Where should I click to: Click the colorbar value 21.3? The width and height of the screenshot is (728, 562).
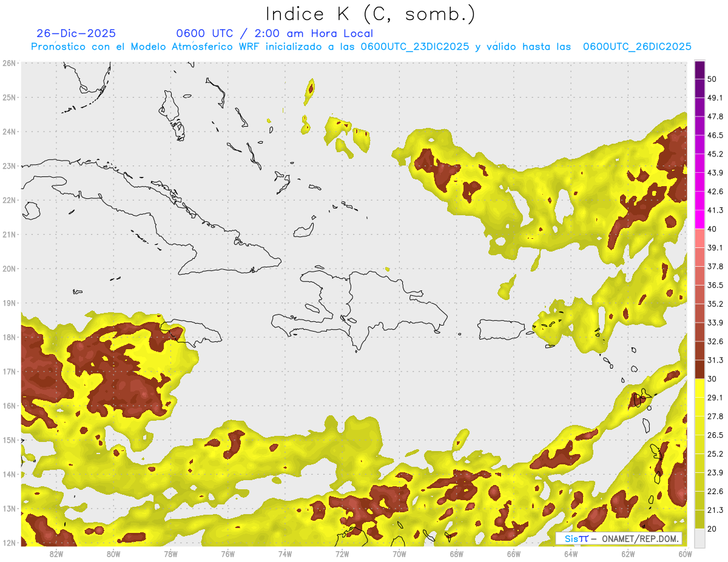715,510
